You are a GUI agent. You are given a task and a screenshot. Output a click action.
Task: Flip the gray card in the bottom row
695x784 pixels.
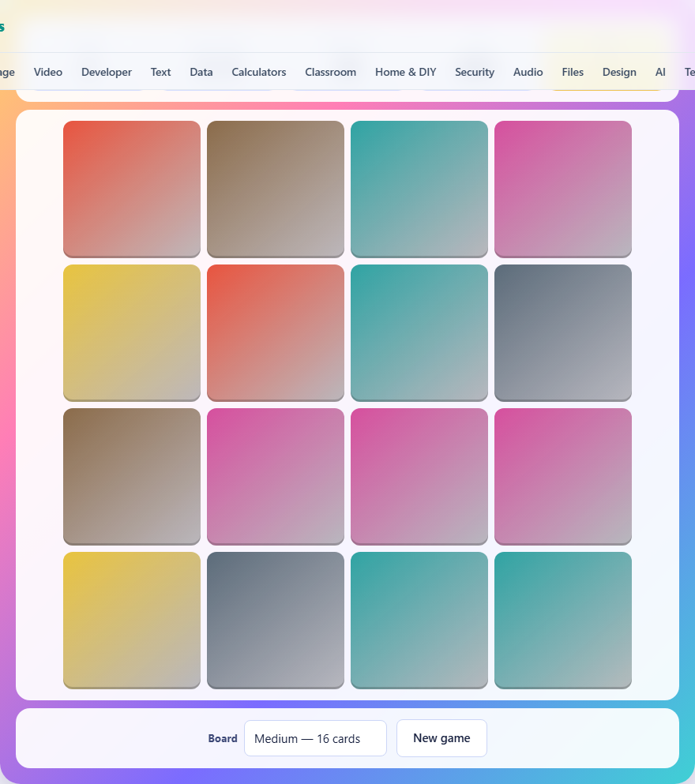tap(276, 621)
